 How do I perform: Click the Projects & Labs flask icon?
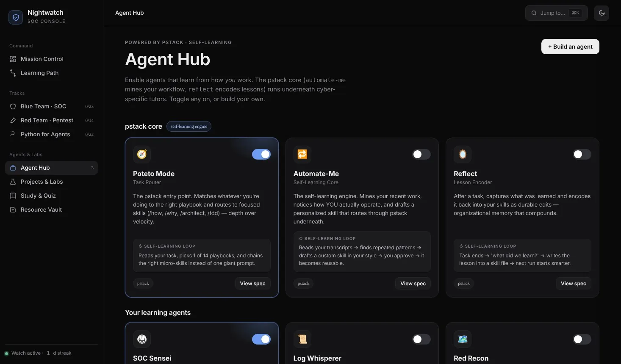pos(13,182)
